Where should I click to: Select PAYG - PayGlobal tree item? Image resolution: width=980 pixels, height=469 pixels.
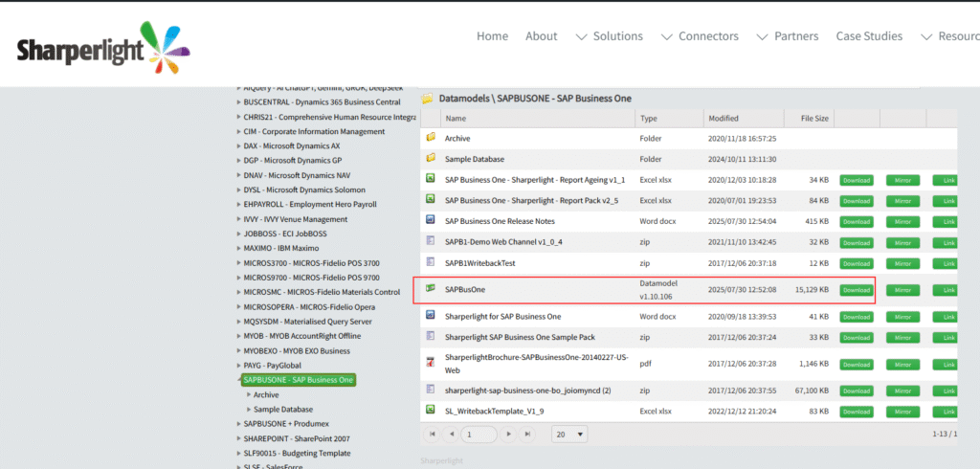click(x=271, y=366)
